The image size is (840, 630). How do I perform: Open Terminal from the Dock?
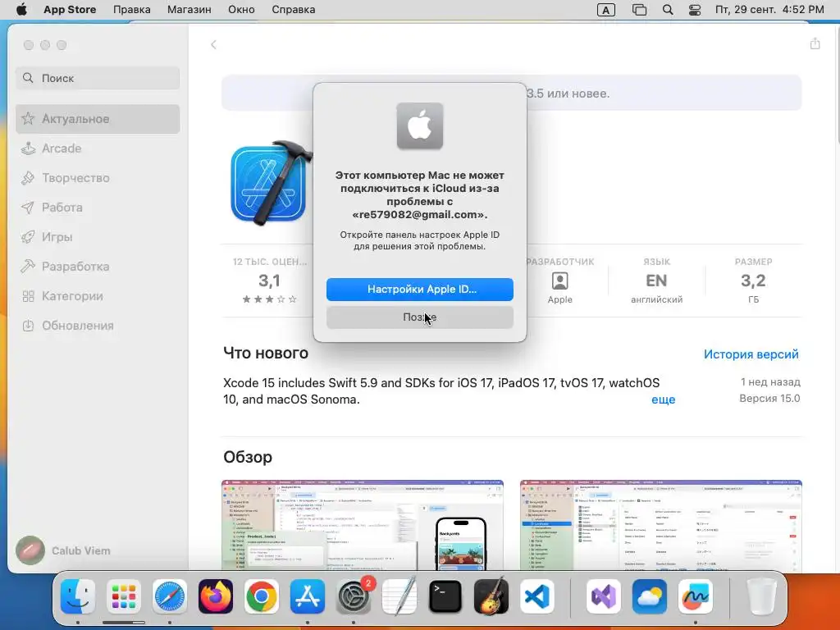(445, 596)
